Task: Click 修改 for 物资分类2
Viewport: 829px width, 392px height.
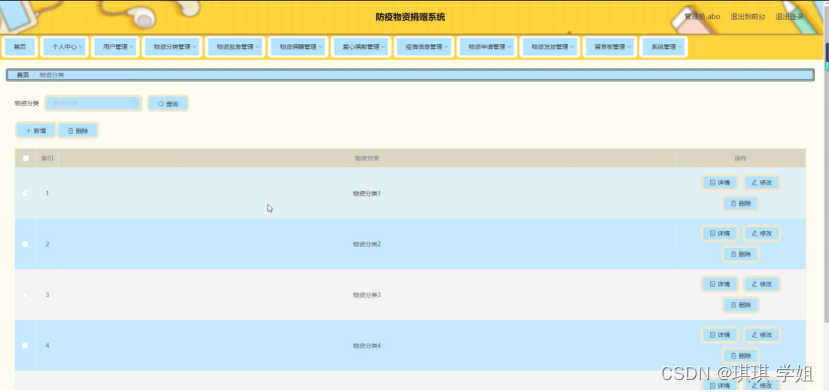Action: pos(762,233)
